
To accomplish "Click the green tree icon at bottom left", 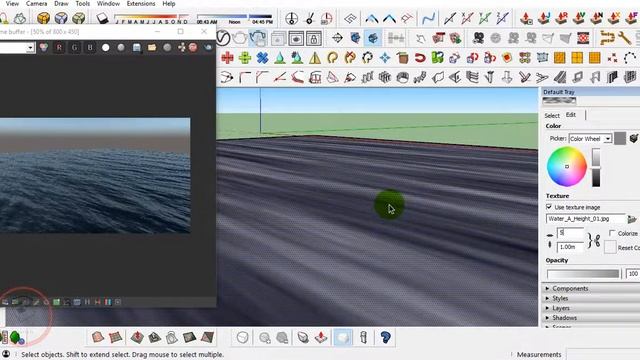I will (x=16, y=338).
